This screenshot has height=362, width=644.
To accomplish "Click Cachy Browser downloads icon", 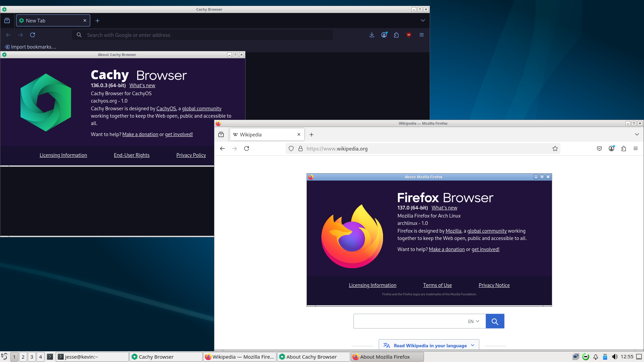I will pos(372,35).
